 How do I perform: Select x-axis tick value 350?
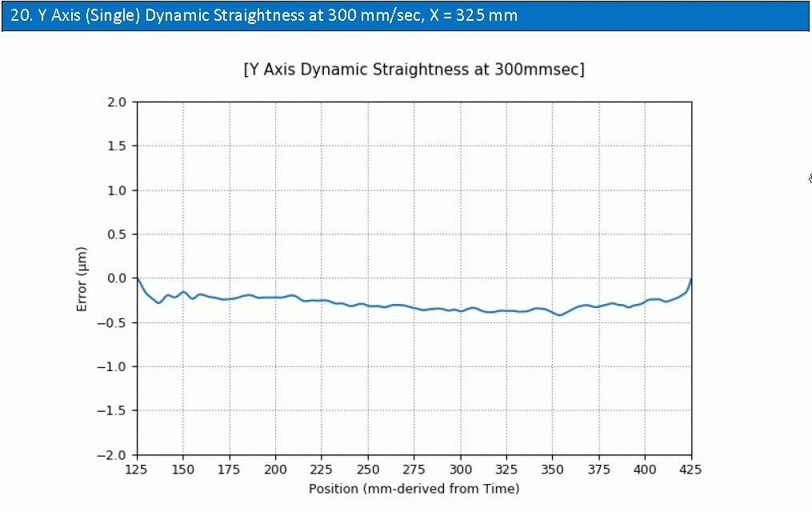[553, 470]
